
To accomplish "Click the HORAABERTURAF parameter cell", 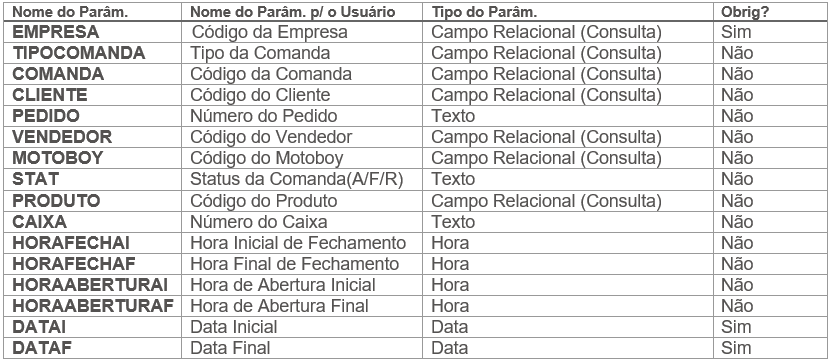I will pyautogui.click(x=93, y=305).
